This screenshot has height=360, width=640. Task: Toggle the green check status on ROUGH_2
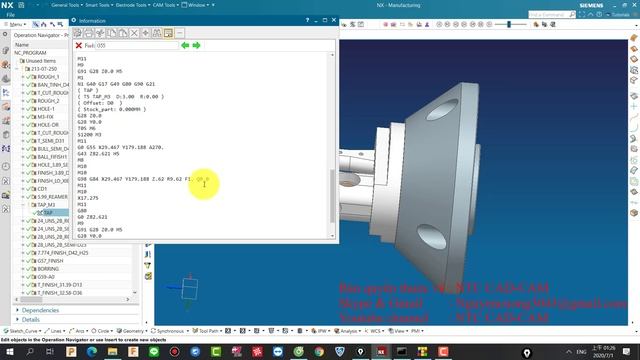[x=29, y=101]
